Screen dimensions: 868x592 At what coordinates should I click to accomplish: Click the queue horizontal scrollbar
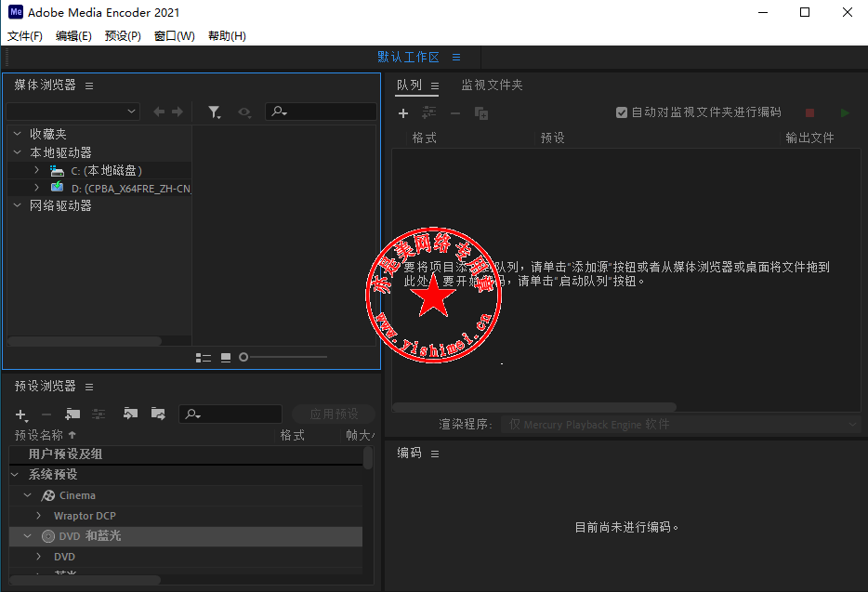click(534, 407)
